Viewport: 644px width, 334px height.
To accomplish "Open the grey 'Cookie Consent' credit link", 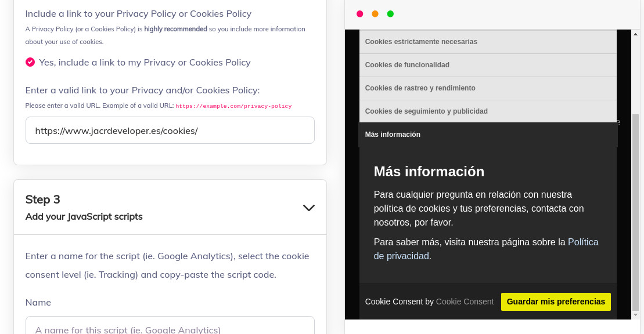I will coord(465,302).
